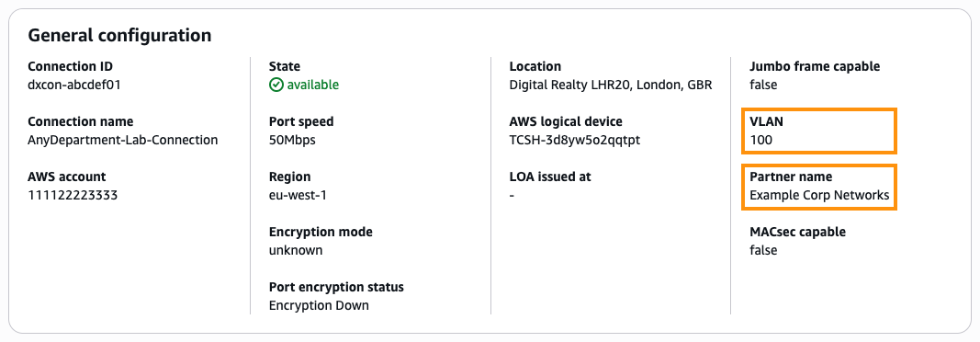Click the LOA issued at label
Screen dimensions: 980x342
pyautogui.click(x=550, y=177)
